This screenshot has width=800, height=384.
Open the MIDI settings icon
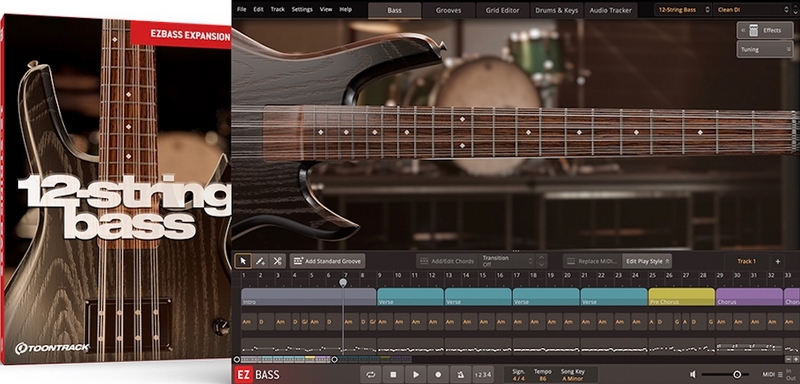(781, 375)
